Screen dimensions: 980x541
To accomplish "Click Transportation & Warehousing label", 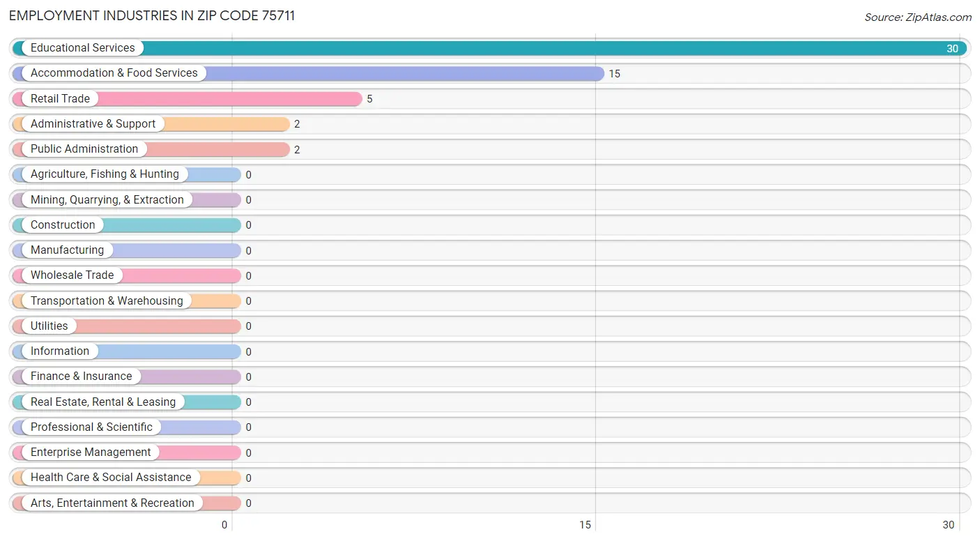I will 107,300.
